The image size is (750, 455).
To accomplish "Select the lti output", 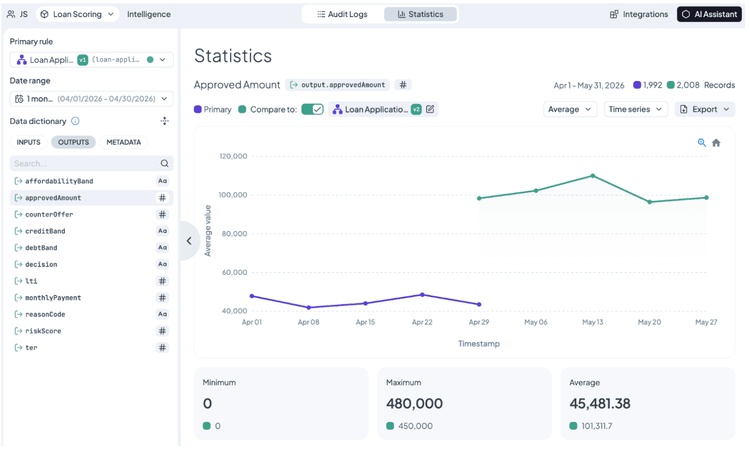I will coord(91,281).
